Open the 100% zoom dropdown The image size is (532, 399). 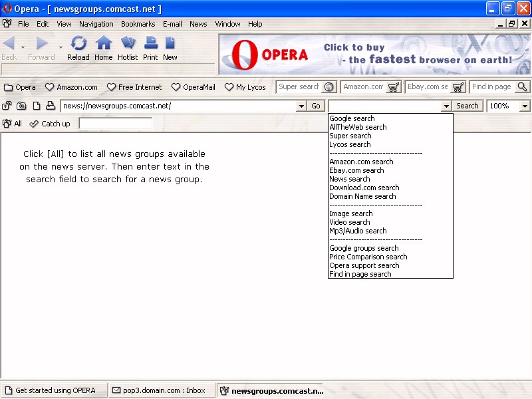coord(525,106)
